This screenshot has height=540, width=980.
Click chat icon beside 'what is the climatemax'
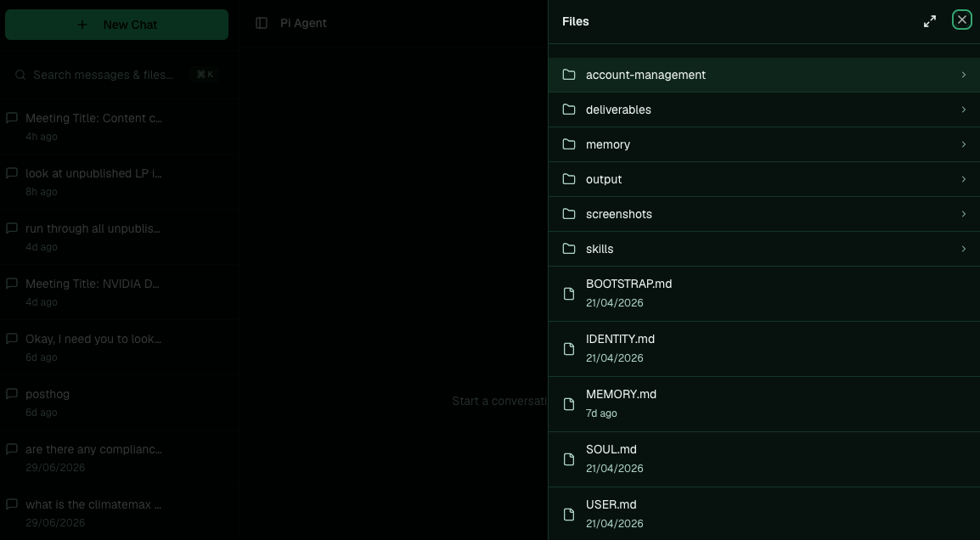pos(11,503)
